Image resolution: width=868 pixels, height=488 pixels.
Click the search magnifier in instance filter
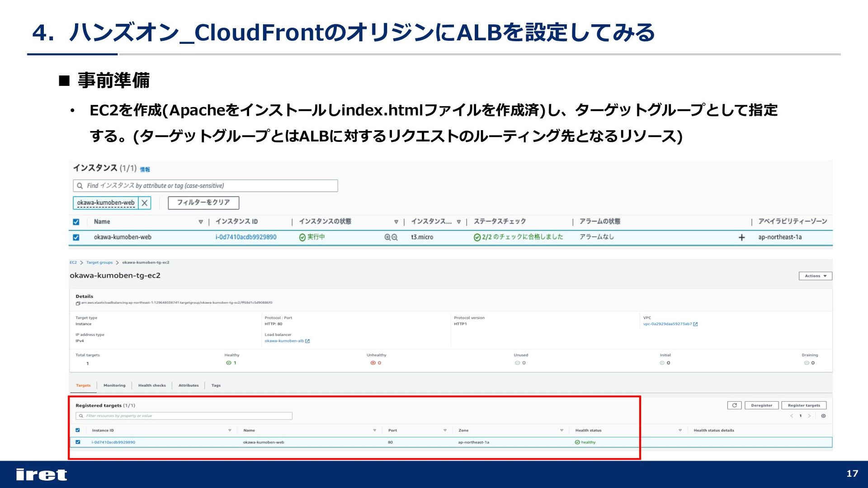click(x=80, y=186)
